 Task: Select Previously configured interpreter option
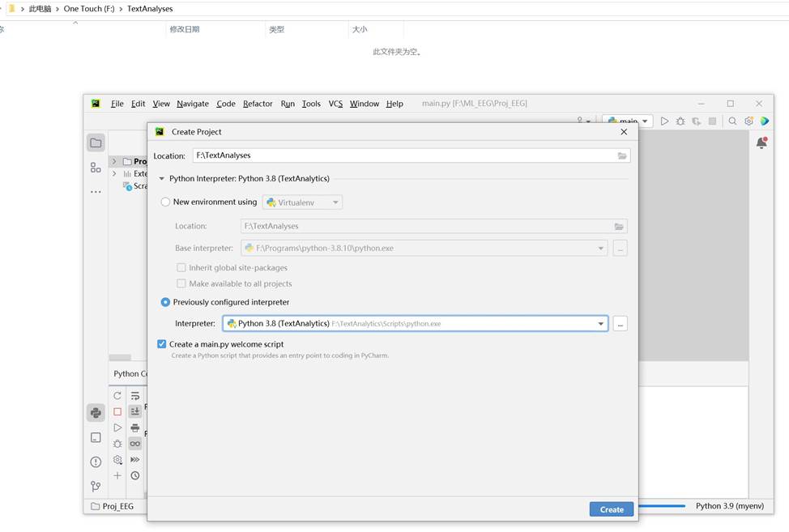pyautogui.click(x=165, y=300)
